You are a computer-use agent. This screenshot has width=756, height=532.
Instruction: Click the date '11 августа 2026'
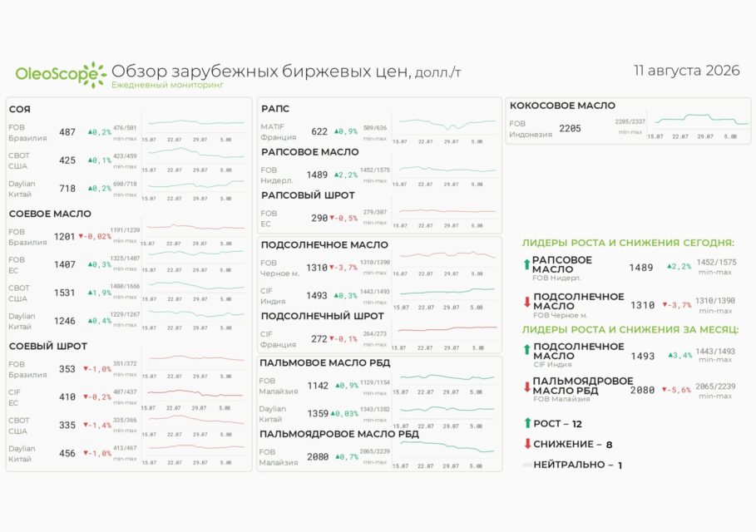click(687, 71)
